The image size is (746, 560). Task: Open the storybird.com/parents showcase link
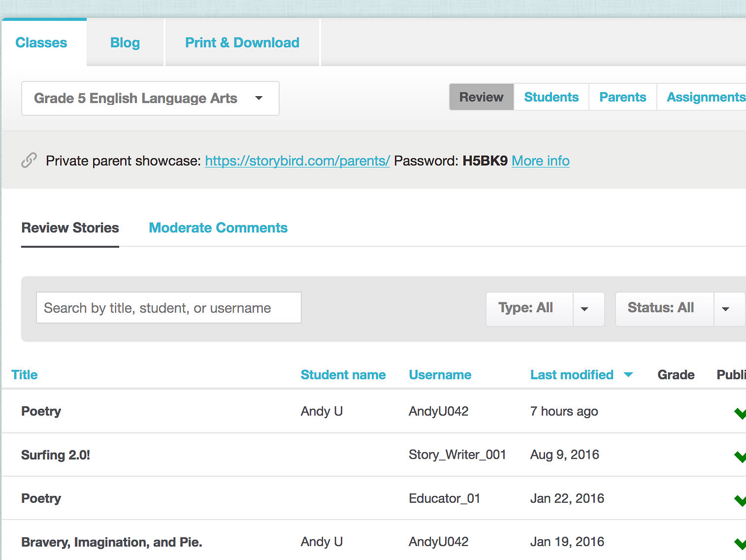[x=297, y=161]
